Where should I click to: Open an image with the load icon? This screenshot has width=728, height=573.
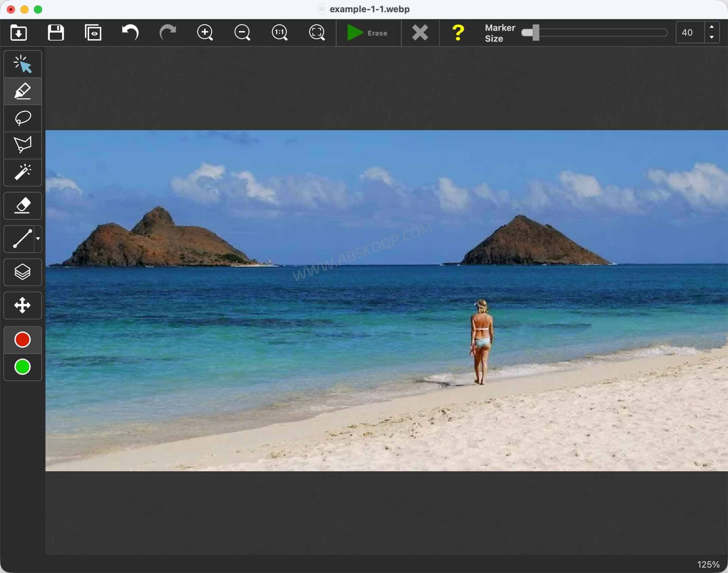tap(19, 33)
